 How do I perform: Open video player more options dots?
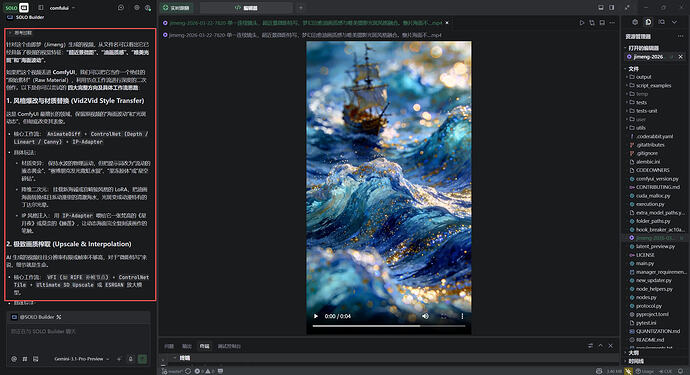coord(462,316)
